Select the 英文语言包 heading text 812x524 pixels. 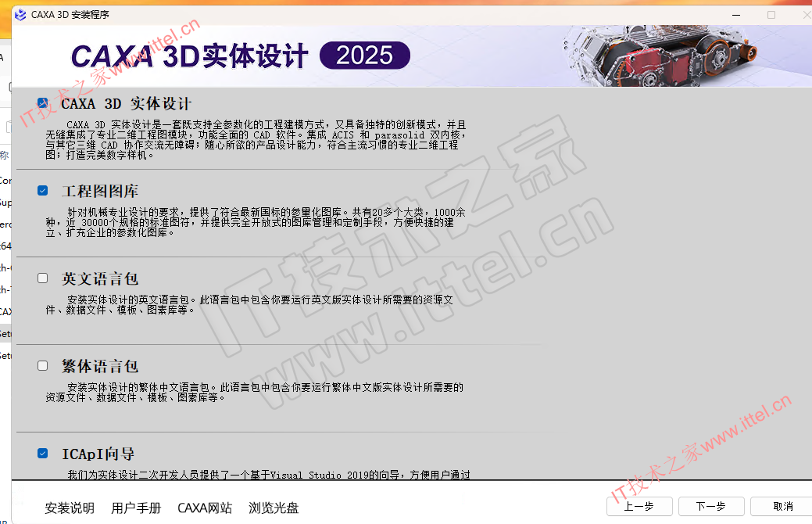100,279
